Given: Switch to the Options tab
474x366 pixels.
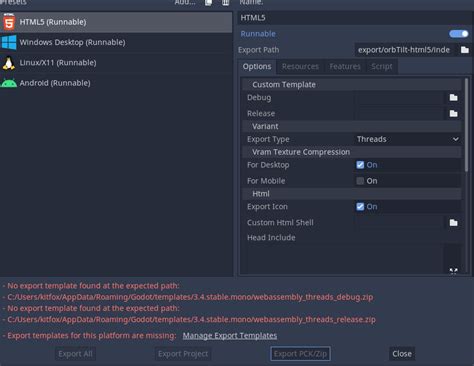Looking at the screenshot, I should tap(257, 67).
